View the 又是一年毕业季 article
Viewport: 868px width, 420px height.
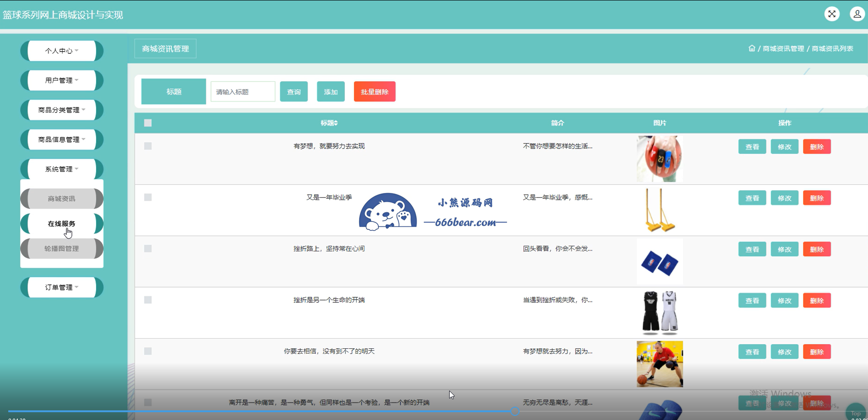click(752, 198)
